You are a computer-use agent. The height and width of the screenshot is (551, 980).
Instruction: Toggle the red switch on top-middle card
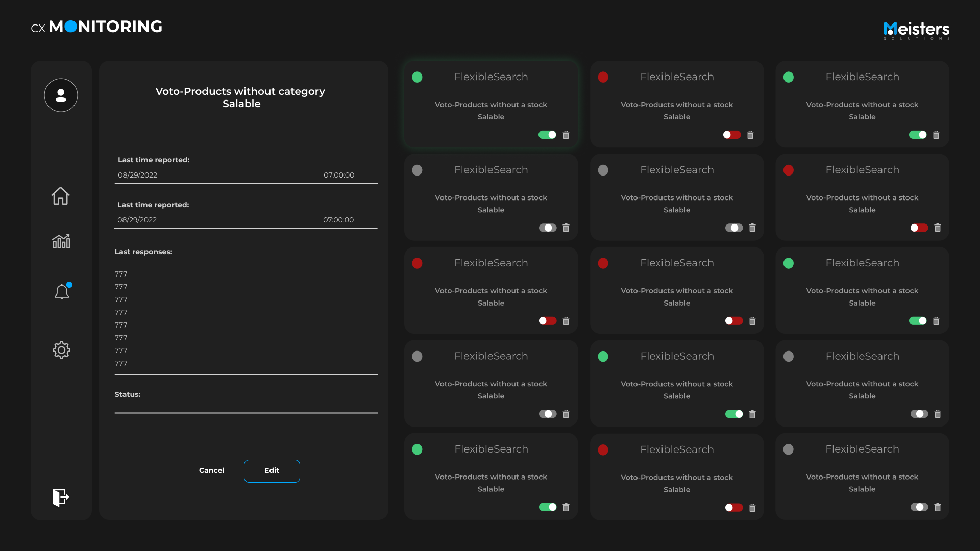[732, 135]
